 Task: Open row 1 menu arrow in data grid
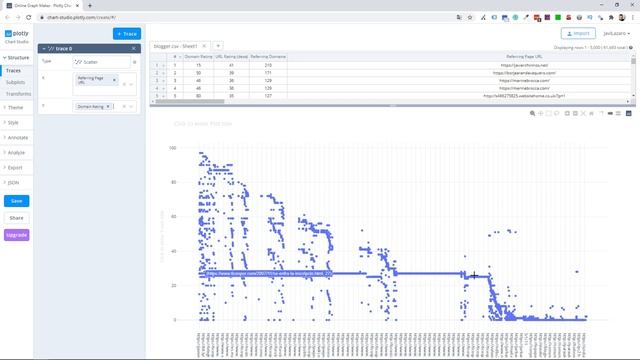[164, 65]
